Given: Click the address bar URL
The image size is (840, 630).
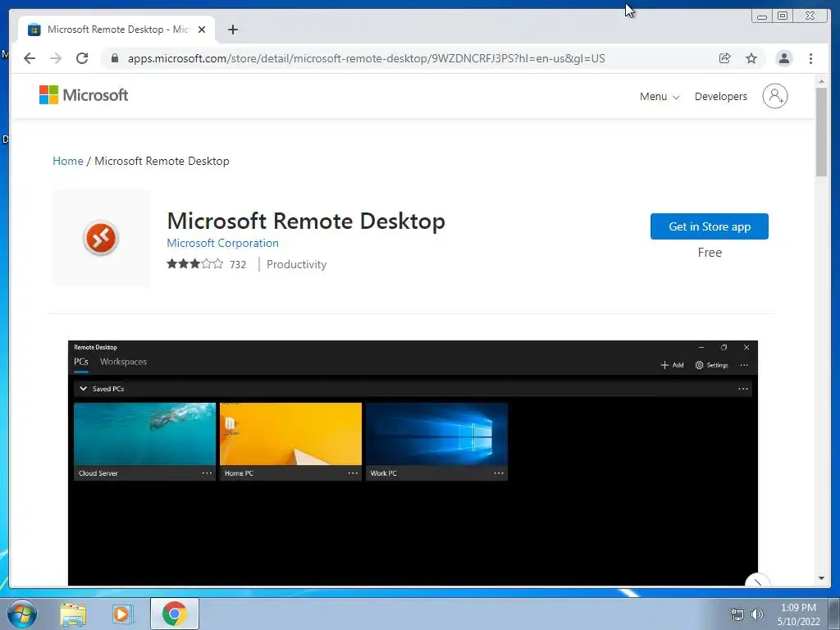Looking at the screenshot, I should [x=367, y=58].
